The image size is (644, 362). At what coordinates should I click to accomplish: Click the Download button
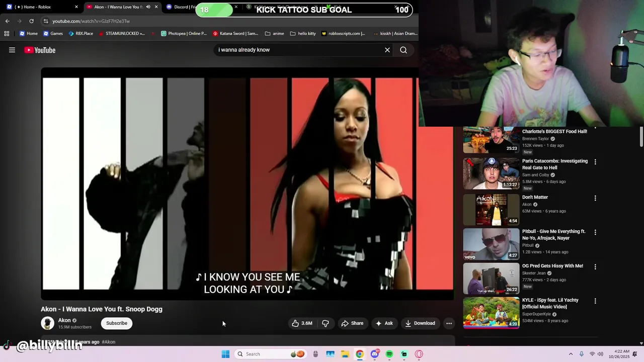pyautogui.click(x=420, y=323)
